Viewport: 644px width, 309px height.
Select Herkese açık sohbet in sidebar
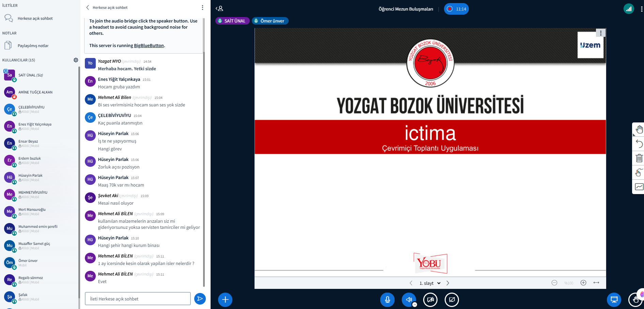(35, 18)
